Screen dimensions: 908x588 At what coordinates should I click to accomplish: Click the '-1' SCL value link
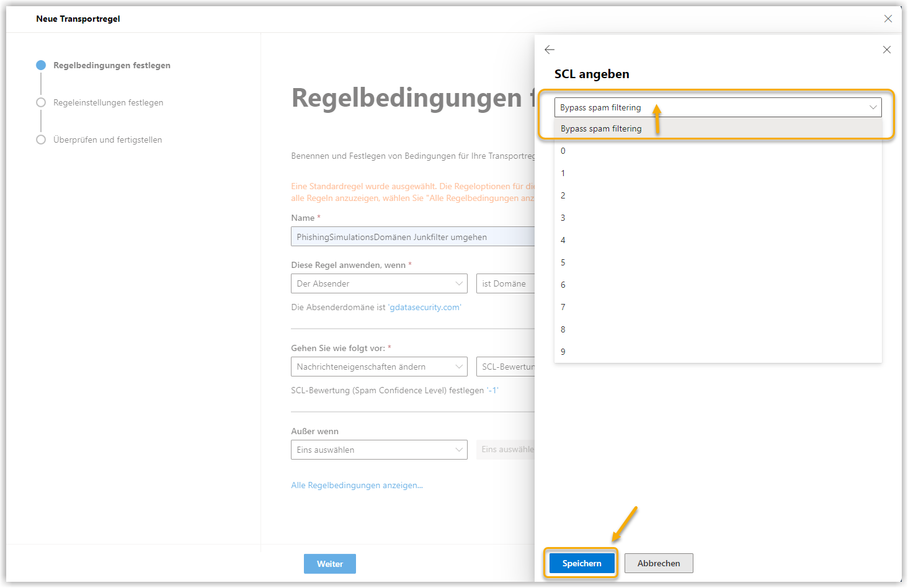[492, 390]
